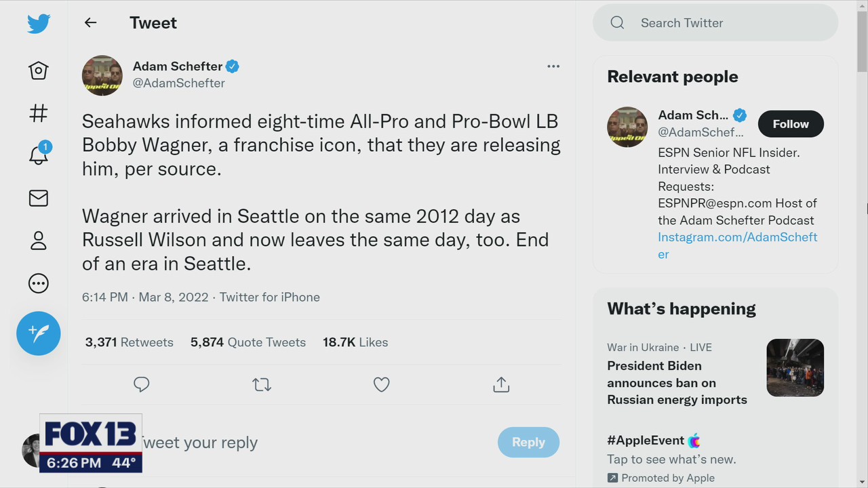This screenshot has width=868, height=488.
Task: Go back with the arrow icon
Action: coord(90,22)
